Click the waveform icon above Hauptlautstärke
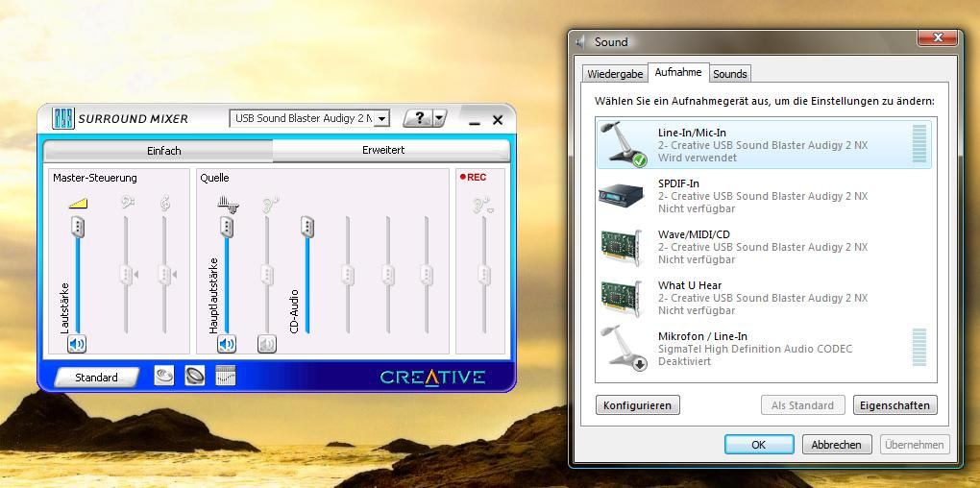980x488 pixels. coord(228,204)
